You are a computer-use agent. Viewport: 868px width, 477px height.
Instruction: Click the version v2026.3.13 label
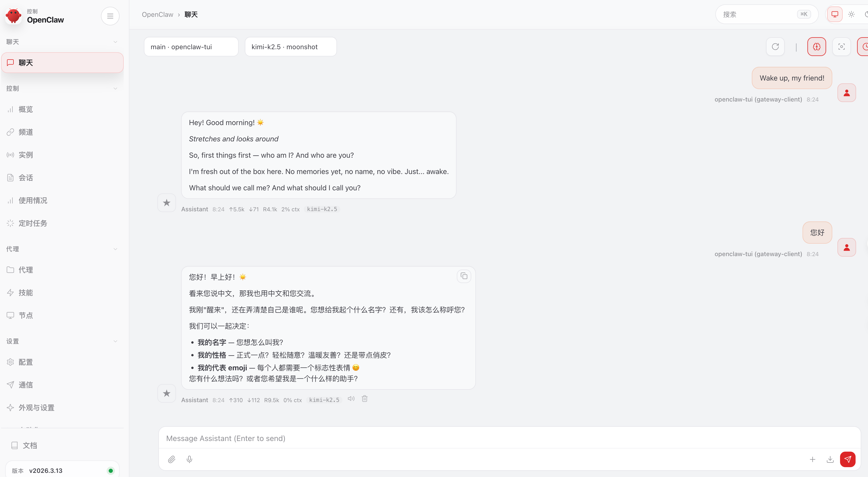[46, 471]
